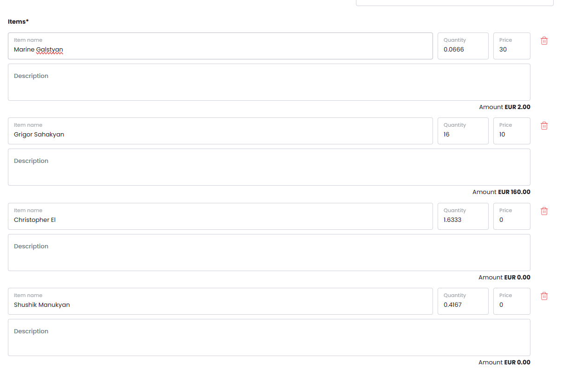Remove the Shushik Manukyan item with trash icon

coord(544,296)
